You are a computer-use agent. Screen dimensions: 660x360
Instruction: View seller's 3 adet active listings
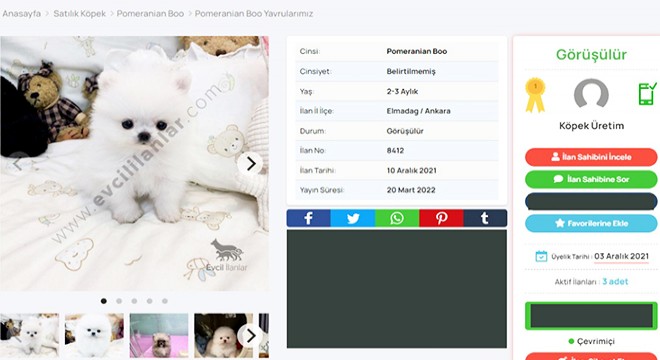[x=615, y=282]
